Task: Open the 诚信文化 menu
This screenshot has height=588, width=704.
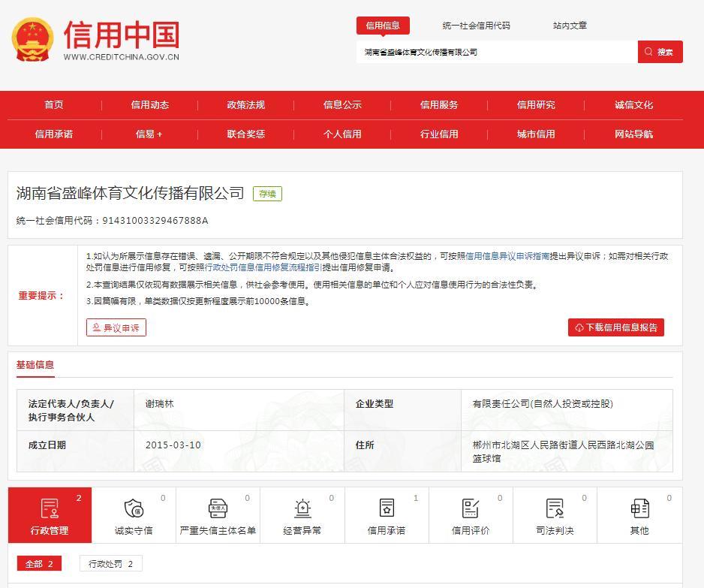Action: [x=634, y=104]
